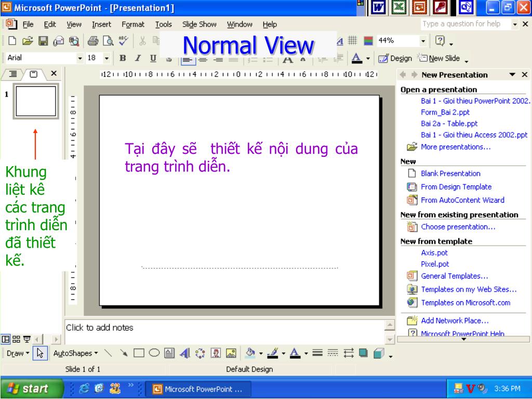Launch Excel from the Office shortcut bar
The image size is (532, 399).
click(398, 7)
